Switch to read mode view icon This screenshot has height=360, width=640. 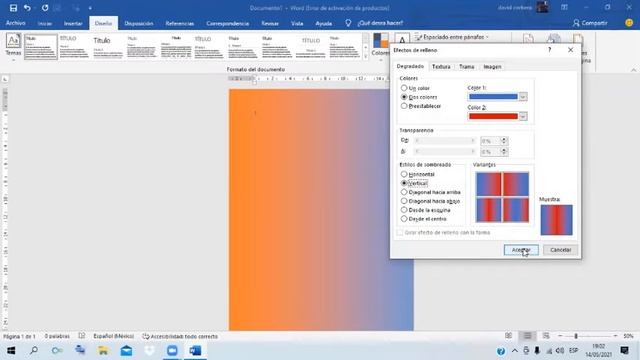[508, 336]
